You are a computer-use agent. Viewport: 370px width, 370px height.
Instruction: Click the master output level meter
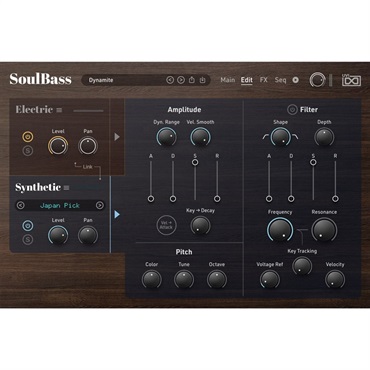pyautogui.click(x=331, y=80)
